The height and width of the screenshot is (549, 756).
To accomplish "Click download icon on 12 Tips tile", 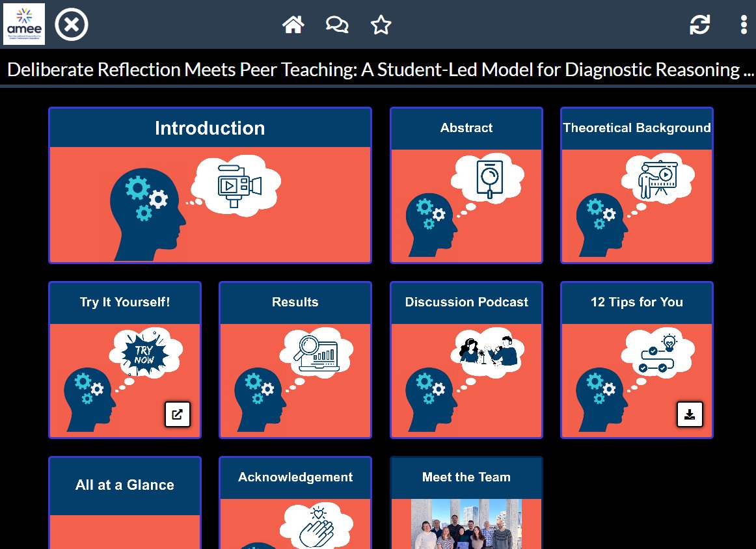I will pyautogui.click(x=690, y=414).
